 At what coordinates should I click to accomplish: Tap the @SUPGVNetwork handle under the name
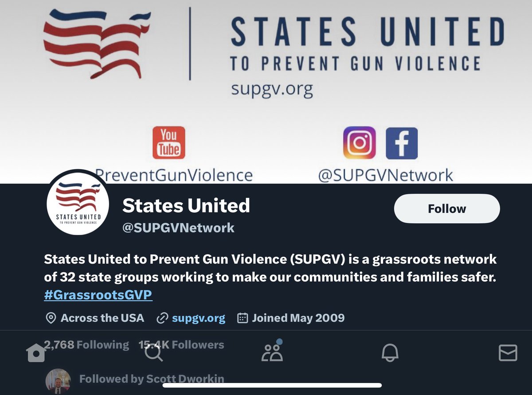point(178,228)
